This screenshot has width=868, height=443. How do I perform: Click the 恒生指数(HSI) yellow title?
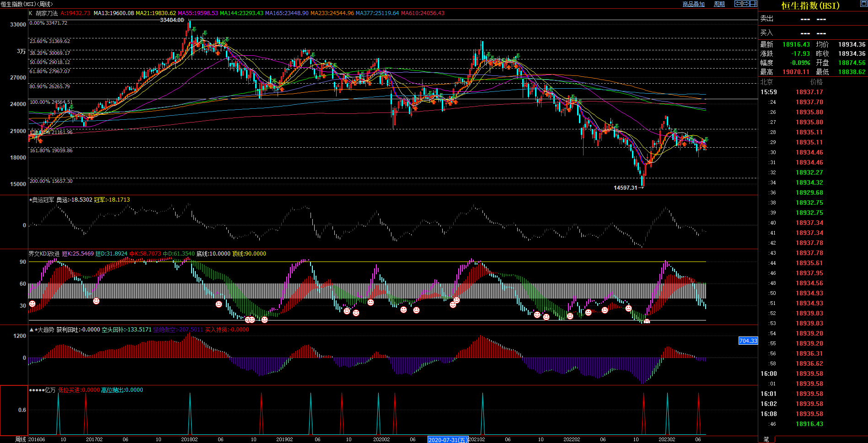[x=810, y=5]
